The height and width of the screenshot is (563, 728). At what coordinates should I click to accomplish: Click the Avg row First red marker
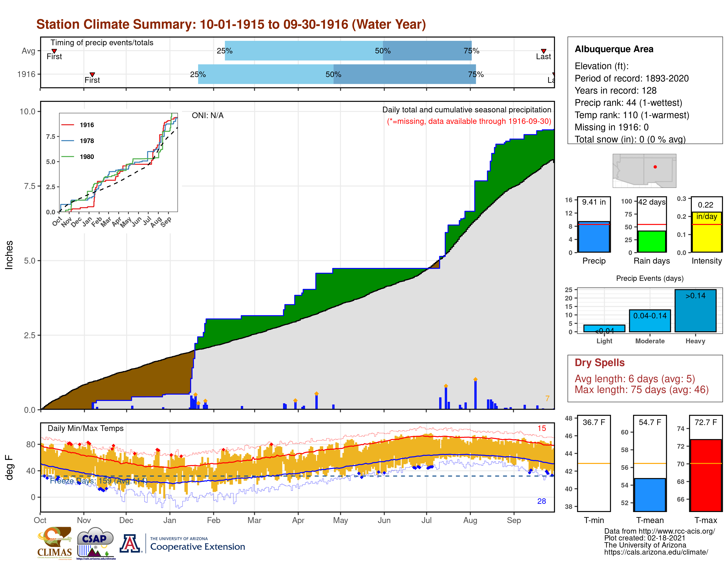click(54, 51)
